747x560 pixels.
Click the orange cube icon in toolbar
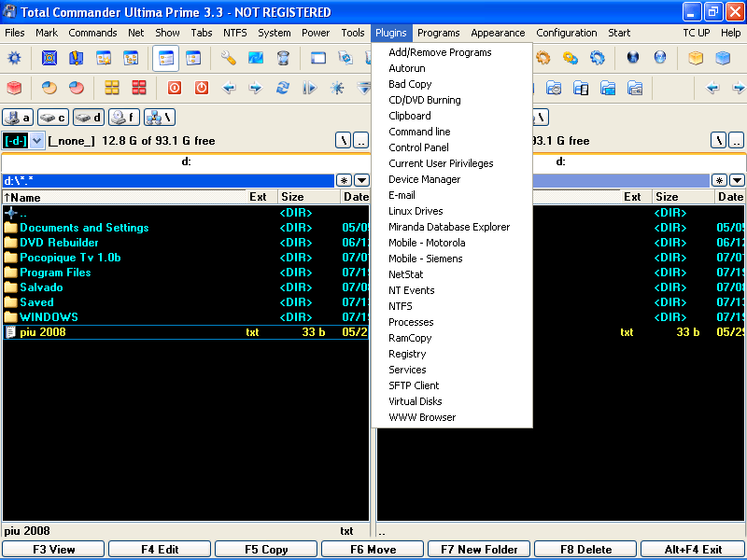(x=695, y=58)
